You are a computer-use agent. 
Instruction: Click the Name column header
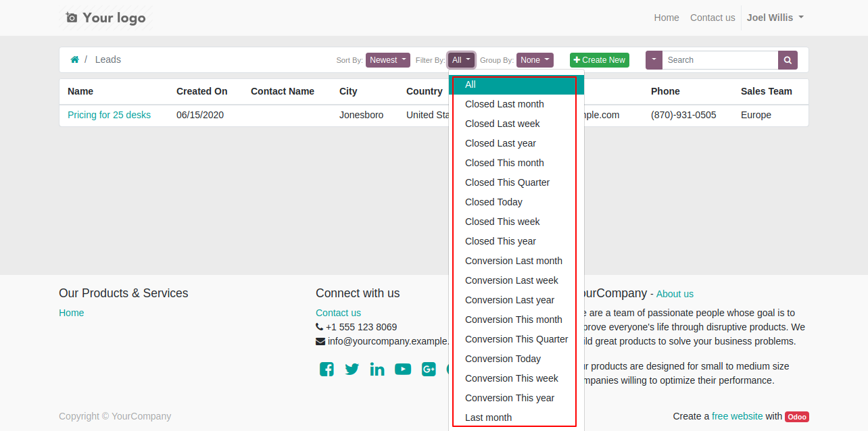pos(80,91)
